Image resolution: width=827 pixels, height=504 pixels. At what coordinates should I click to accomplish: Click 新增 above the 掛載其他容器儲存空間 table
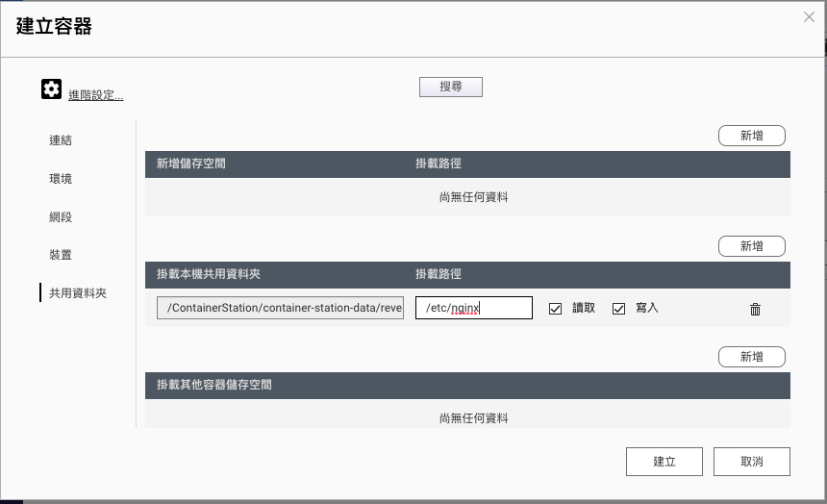[752, 357]
